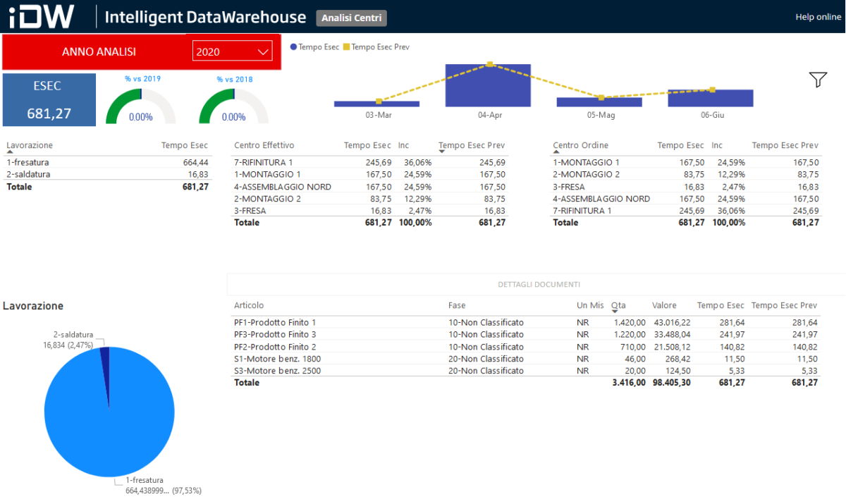The image size is (846, 504).
Task: Click the blue Tempo Esec legend marker
Action: [x=293, y=47]
